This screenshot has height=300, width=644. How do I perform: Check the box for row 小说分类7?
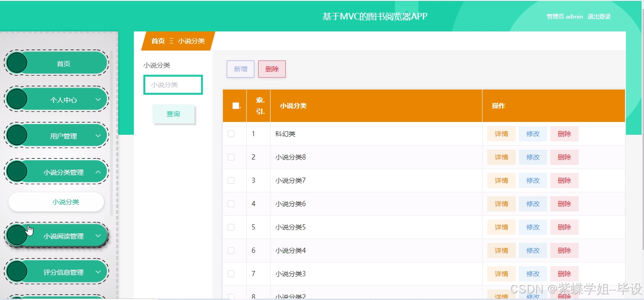(x=231, y=180)
